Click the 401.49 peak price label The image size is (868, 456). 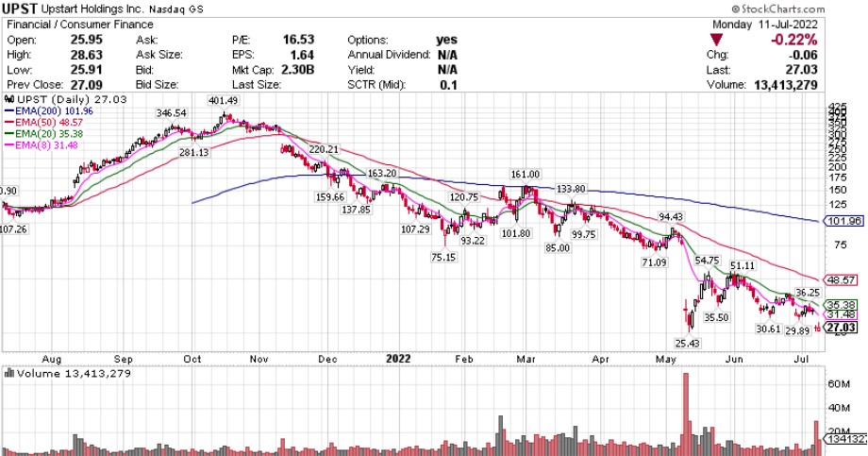click(223, 100)
